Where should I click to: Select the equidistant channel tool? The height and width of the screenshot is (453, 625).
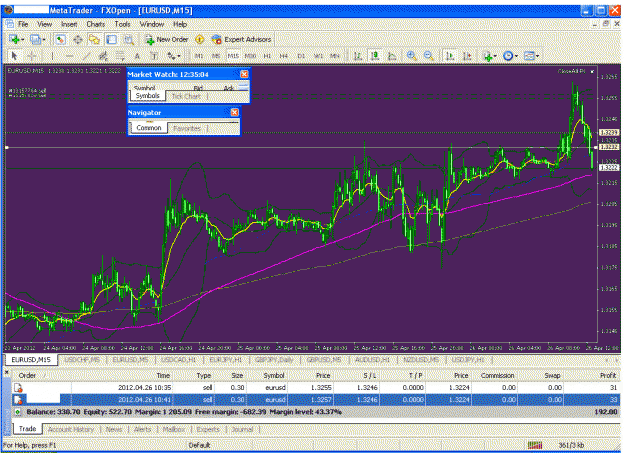coord(103,56)
